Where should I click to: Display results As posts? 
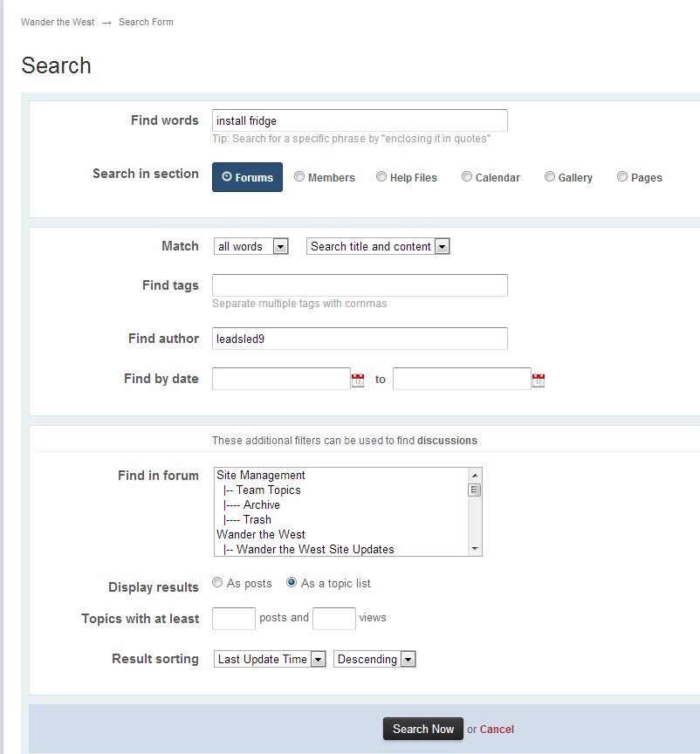click(217, 583)
